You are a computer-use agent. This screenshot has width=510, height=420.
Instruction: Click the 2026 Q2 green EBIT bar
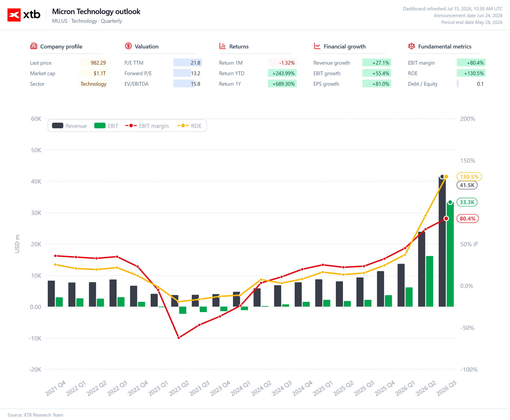click(x=430, y=281)
